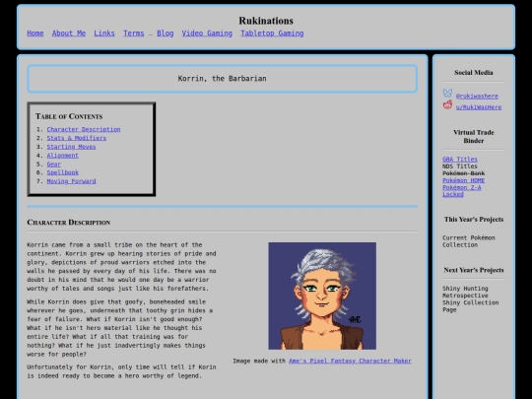Jump to Gear section
The width and height of the screenshot is (532, 399).
tap(54, 165)
